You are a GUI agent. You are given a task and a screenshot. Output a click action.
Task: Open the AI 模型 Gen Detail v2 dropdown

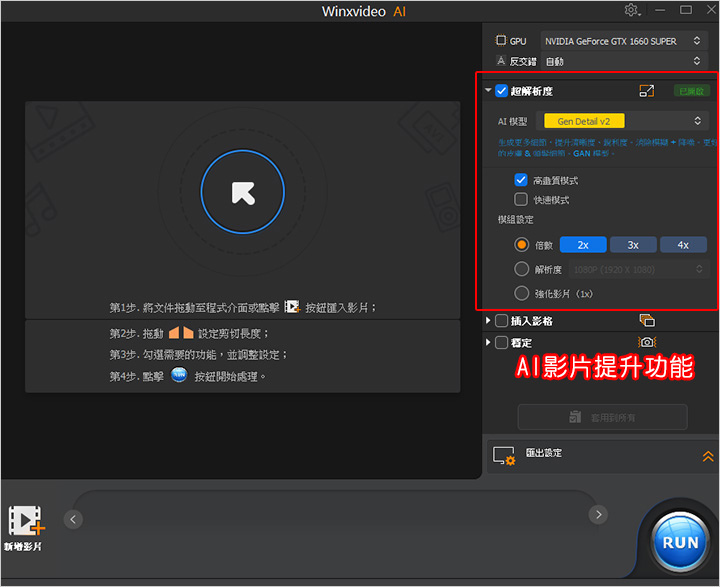pos(623,121)
